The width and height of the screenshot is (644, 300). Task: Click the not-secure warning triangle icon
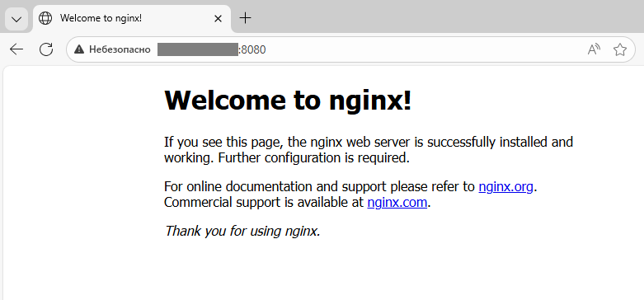point(79,49)
